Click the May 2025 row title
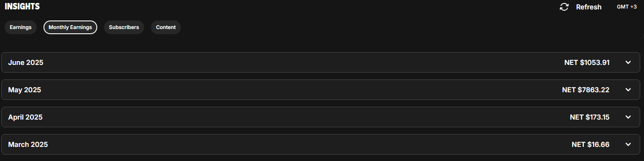Viewport: 644px width, 161px height. 24,90
